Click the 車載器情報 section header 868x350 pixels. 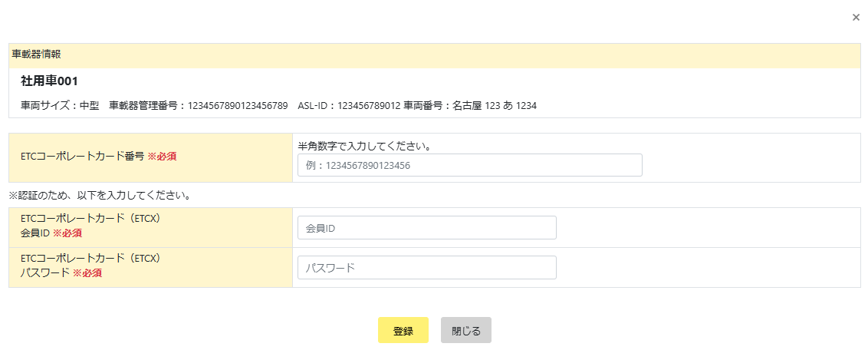tap(37, 54)
